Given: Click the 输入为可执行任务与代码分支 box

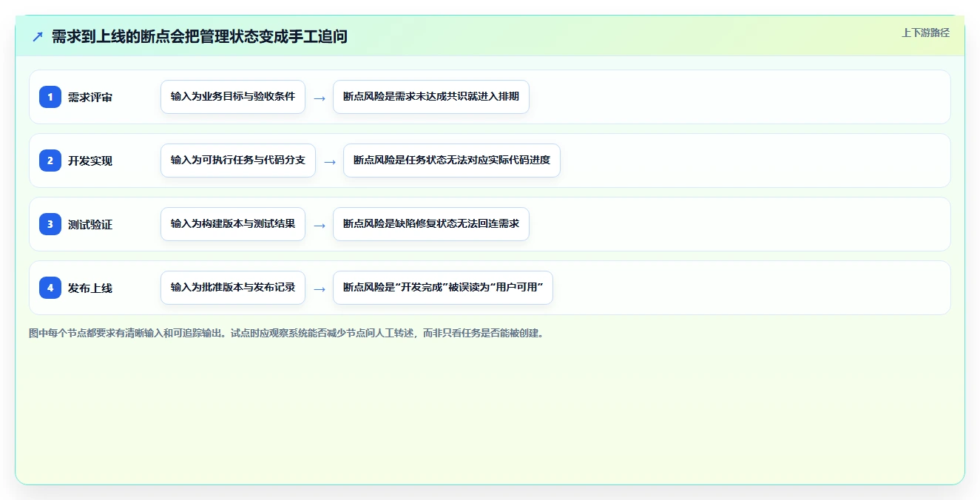Looking at the screenshot, I should coord(238,161).
